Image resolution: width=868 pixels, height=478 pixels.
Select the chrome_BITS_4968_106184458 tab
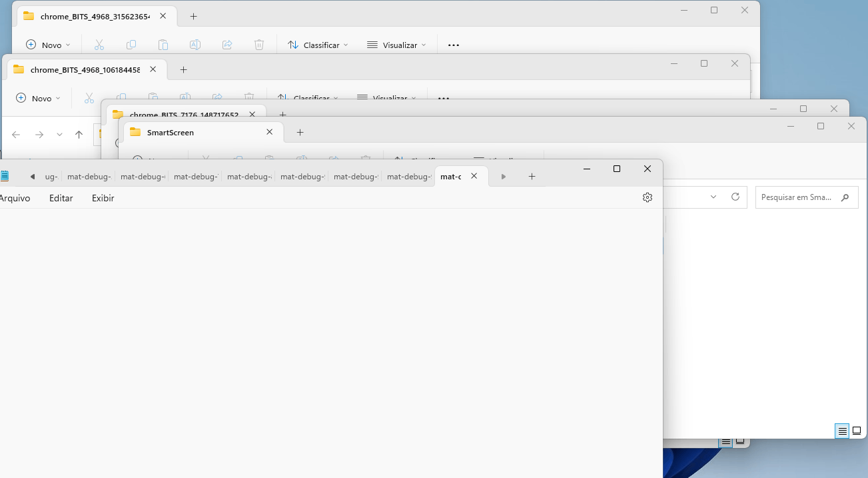point(85,69)
